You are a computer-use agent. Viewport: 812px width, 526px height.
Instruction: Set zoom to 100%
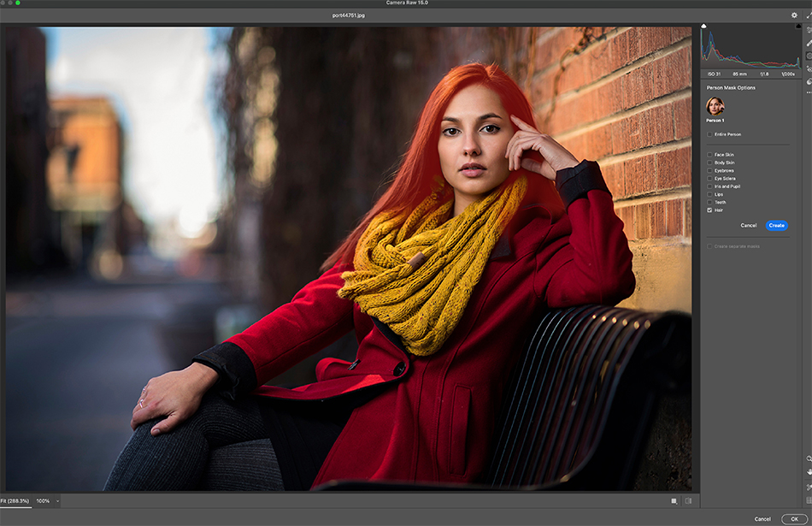click(43, 501)
